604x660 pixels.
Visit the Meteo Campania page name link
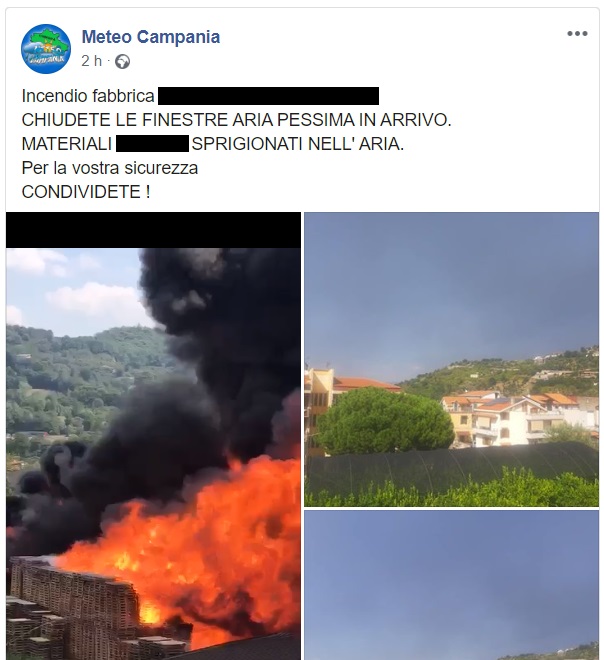click(151, 37)
